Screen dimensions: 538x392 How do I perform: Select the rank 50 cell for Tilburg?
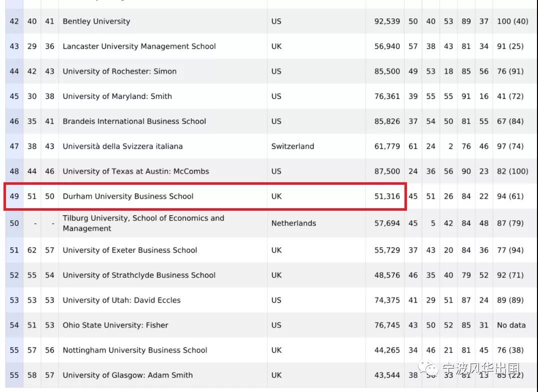[x=14, y=223]
